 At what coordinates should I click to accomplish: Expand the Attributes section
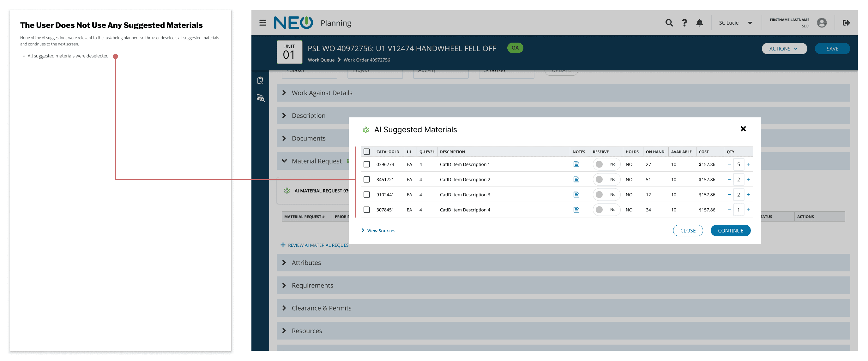pyautogui.click(x=306, y=263)
